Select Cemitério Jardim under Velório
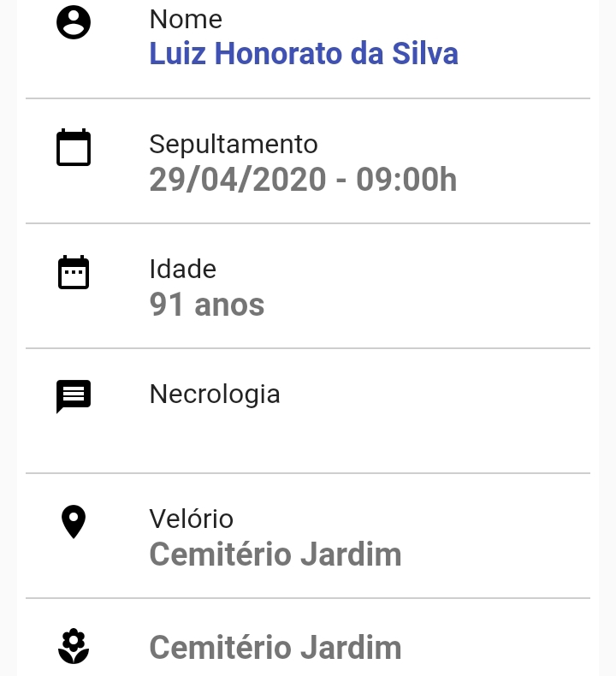616x676 pixels. (275, 554)
